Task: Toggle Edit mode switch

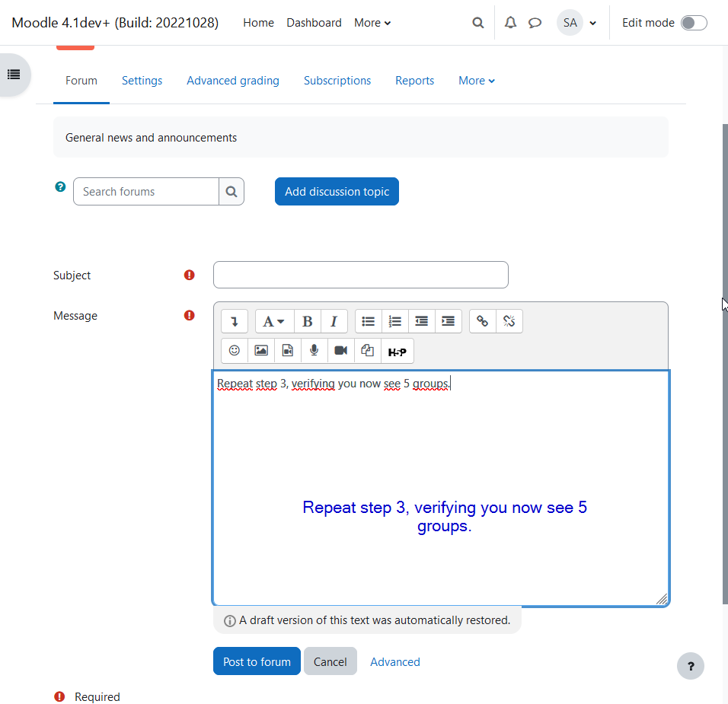Action: click(694, 23)
